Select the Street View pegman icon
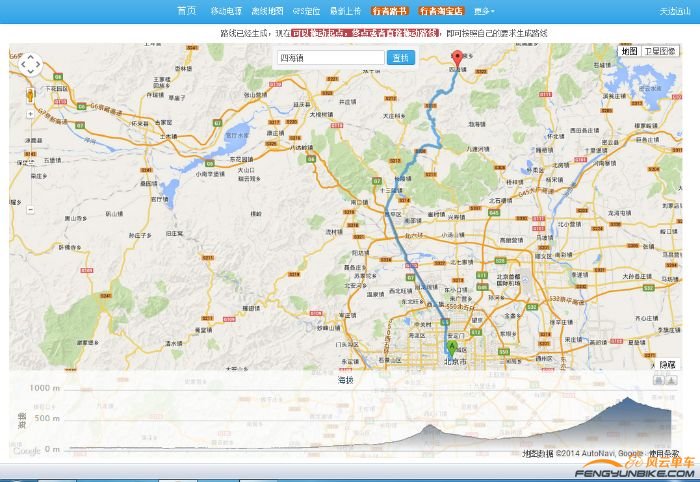The height and width of the screenshot is (482, 700). point(30,94)
